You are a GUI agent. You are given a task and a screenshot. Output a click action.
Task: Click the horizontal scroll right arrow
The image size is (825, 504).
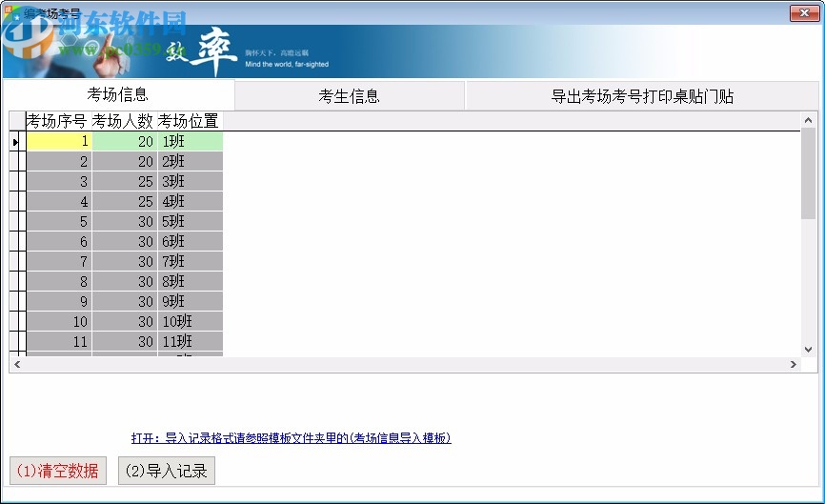point(793,364)
